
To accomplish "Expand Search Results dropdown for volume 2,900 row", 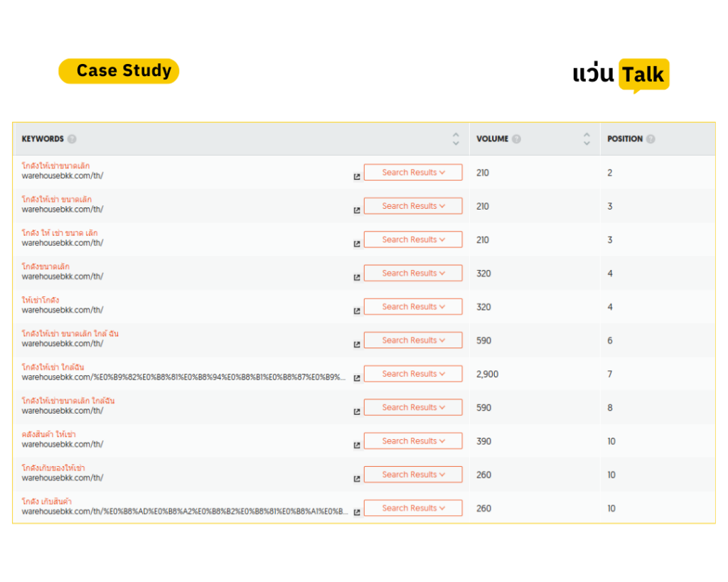I will [x=413, y=374].
